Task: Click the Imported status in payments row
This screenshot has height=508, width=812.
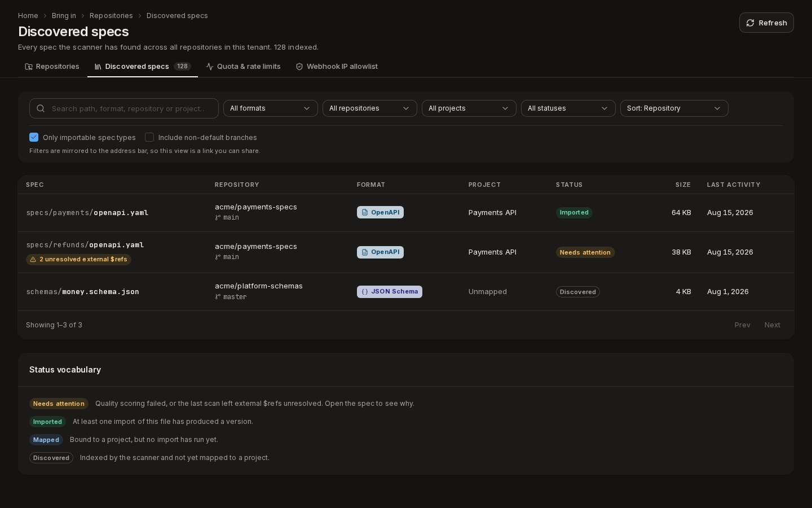Action: click(574, 212)
